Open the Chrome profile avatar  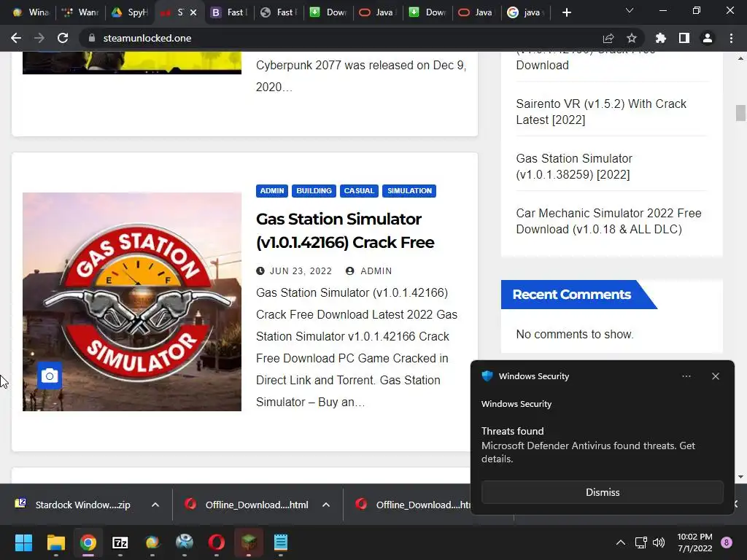(708, 38)
